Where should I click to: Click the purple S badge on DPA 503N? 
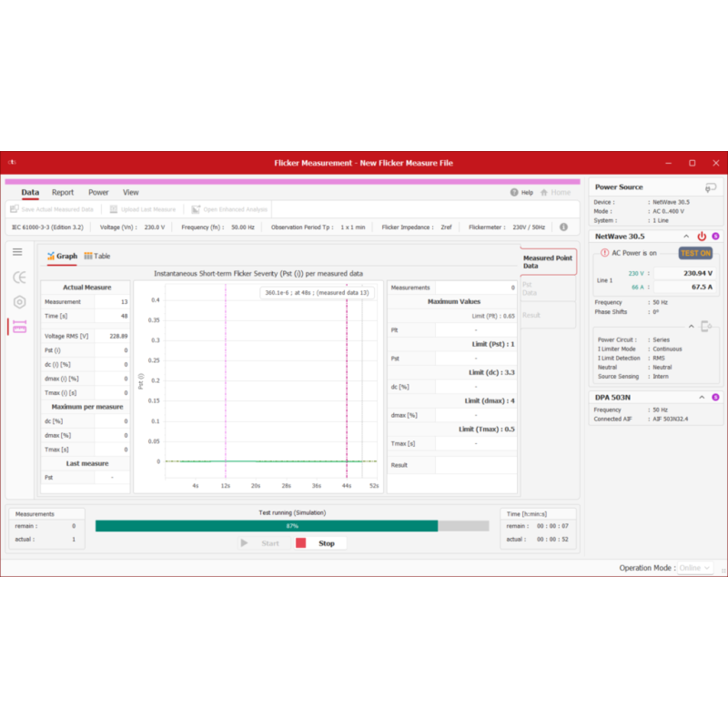715,397
